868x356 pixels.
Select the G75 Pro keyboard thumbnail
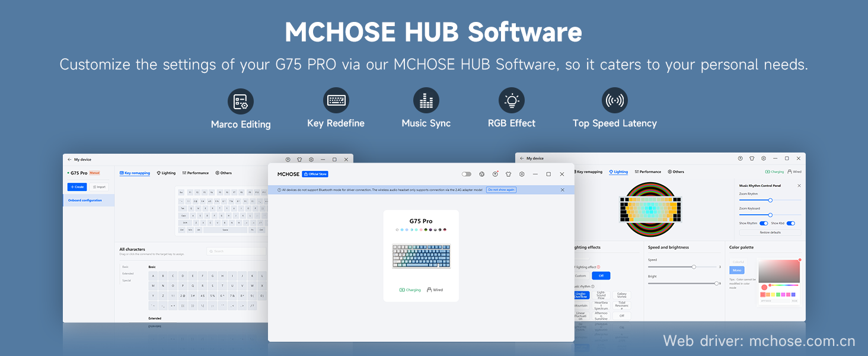[x=421, y=256]
